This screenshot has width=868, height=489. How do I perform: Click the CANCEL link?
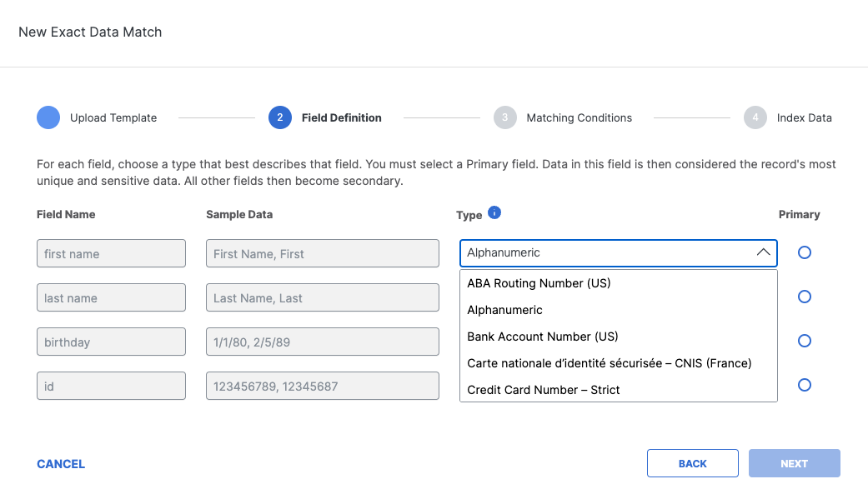click(61, 464)
